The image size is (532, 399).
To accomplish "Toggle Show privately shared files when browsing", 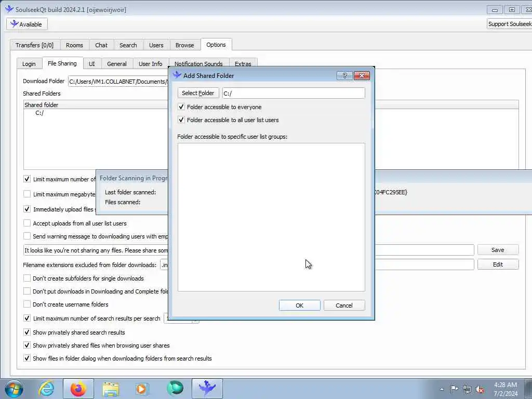I will pos(27,345).
